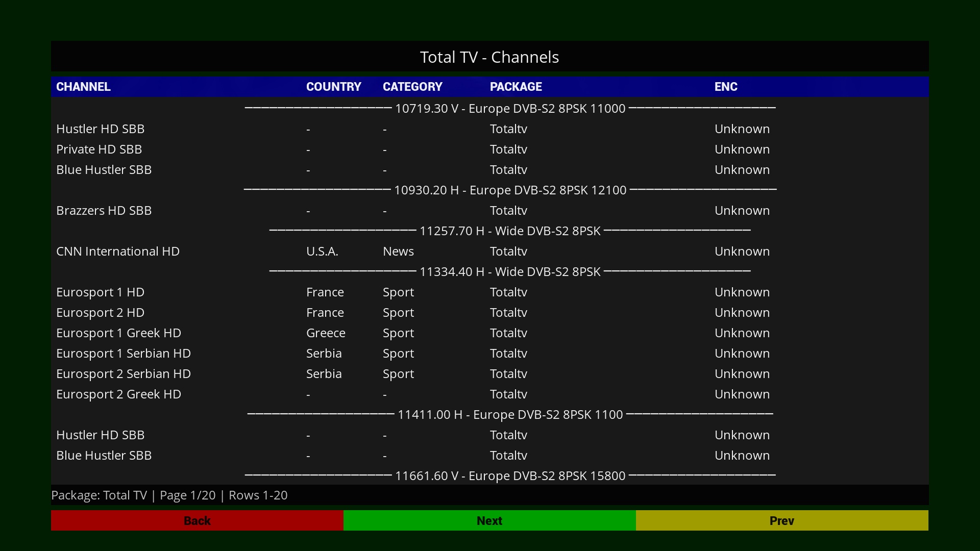This screenshot has width=980, height=551.
Task: Go to the Next page
Action: pos(489,520)
